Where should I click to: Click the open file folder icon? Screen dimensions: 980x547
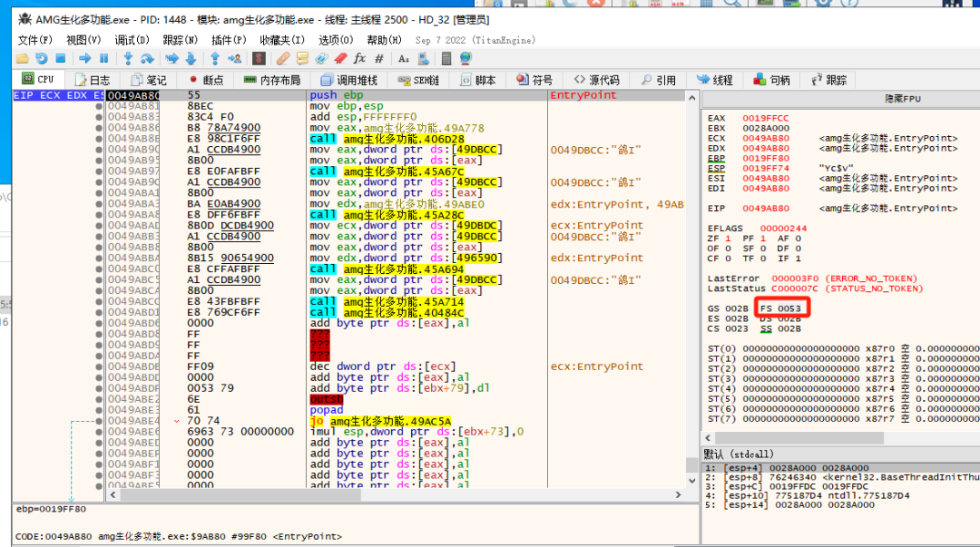[x=23, y=58]
